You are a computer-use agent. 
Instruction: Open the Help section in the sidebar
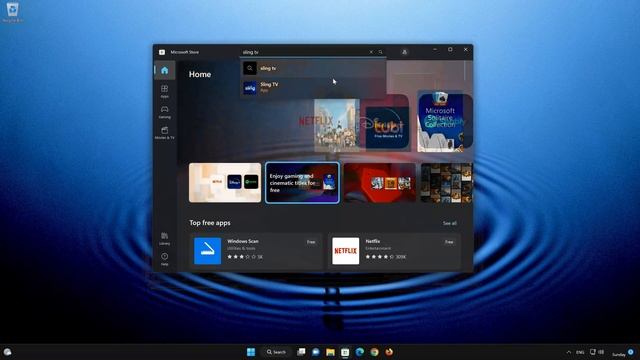coord(164,259)
